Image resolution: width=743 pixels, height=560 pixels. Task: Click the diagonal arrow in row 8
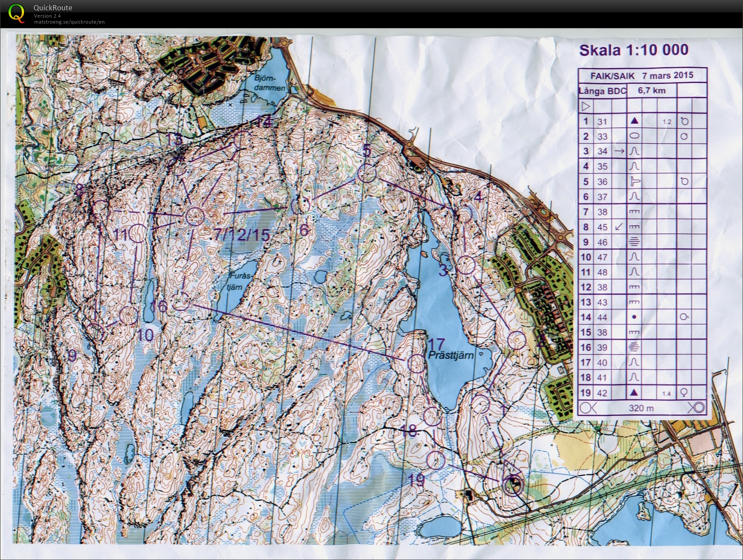[619, 227]
